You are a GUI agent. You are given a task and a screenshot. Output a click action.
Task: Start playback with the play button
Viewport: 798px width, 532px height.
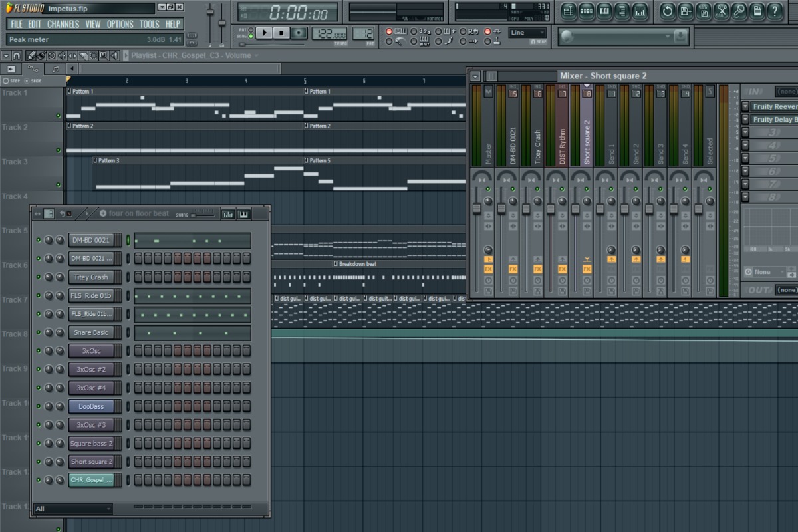(264, 33)
